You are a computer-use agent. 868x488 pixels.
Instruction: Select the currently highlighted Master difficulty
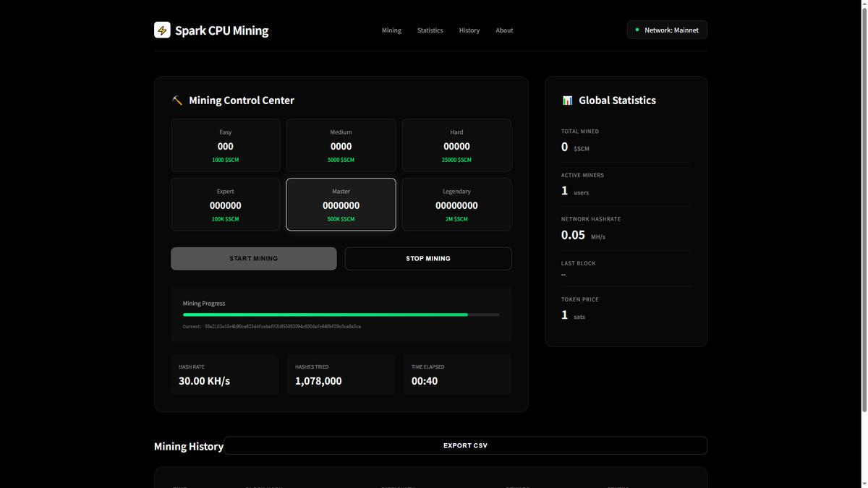(341, 204)
